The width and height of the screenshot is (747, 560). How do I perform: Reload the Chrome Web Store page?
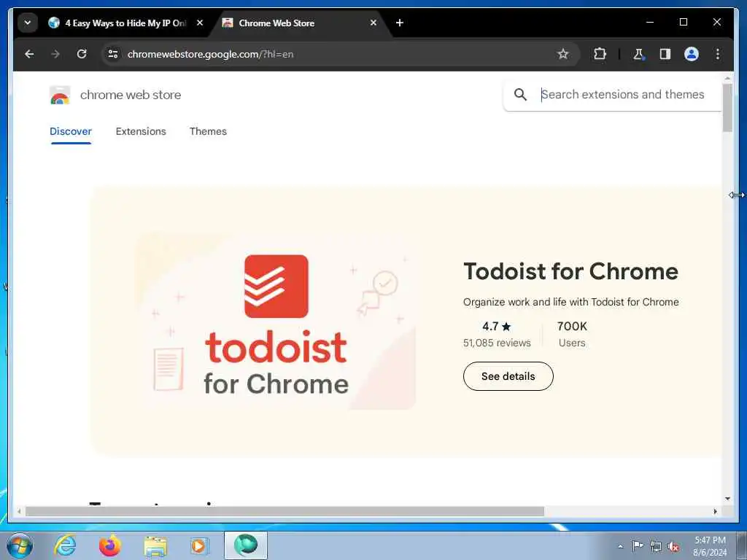click(x=82, y=54)
